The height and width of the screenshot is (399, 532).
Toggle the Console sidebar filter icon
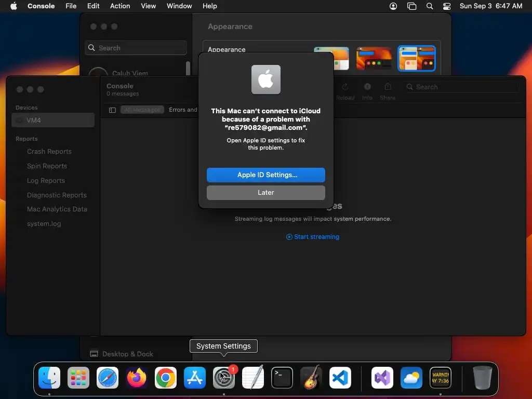[x=112, y=110]
